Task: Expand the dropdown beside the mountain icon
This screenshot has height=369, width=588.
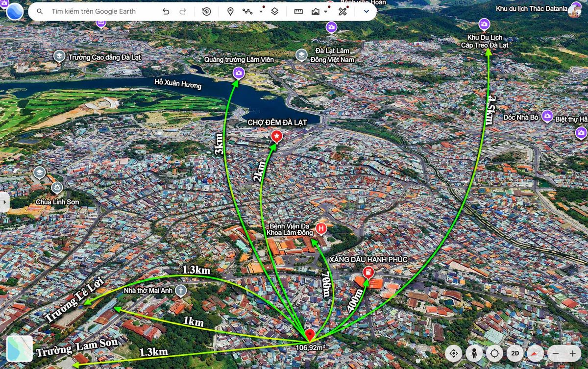Action: (x=326, y=11)
